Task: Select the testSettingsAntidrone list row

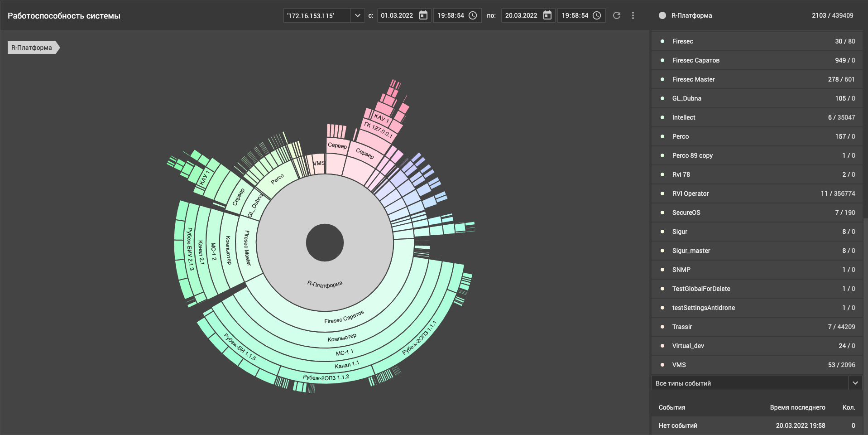Action: tap(757, 308)
